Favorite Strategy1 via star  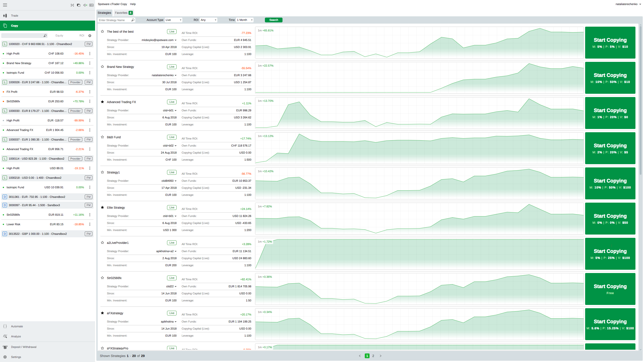[x=102, y=172]
